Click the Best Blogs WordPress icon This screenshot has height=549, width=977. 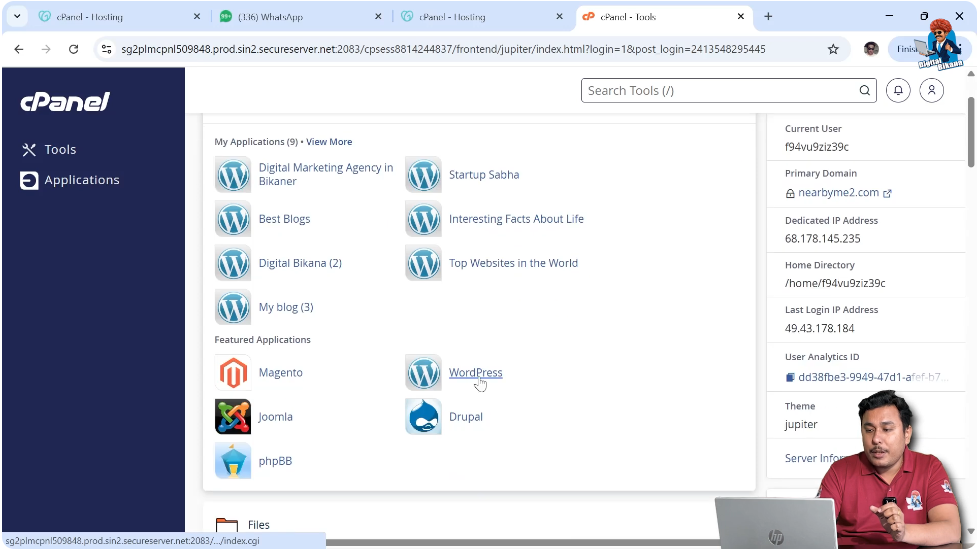click(x=233, y=219)
